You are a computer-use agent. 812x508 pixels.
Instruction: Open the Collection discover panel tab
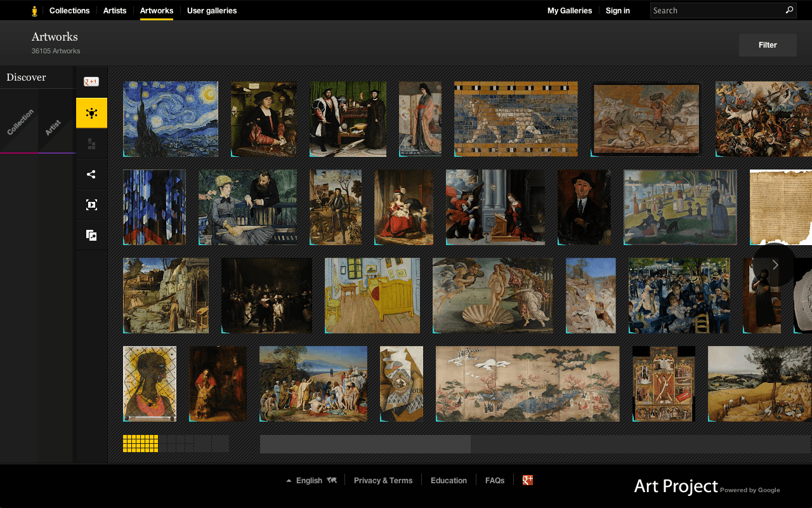tap(20, 123)
